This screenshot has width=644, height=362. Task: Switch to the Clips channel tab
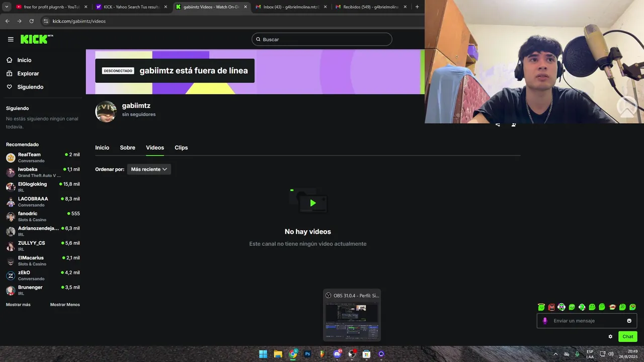click(x=181, y=148)
